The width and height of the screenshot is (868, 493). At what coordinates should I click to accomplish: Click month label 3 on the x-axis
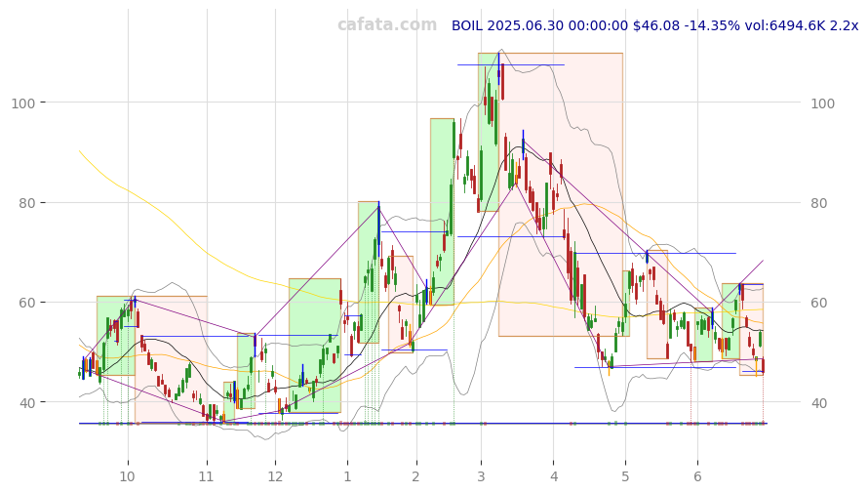pyautogui.click(x=481, y=476)
